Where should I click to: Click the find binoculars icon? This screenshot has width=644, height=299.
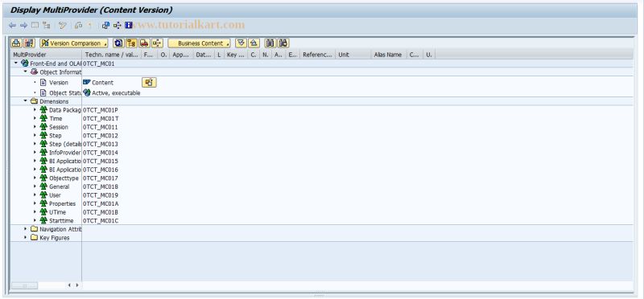coord(270,43)
